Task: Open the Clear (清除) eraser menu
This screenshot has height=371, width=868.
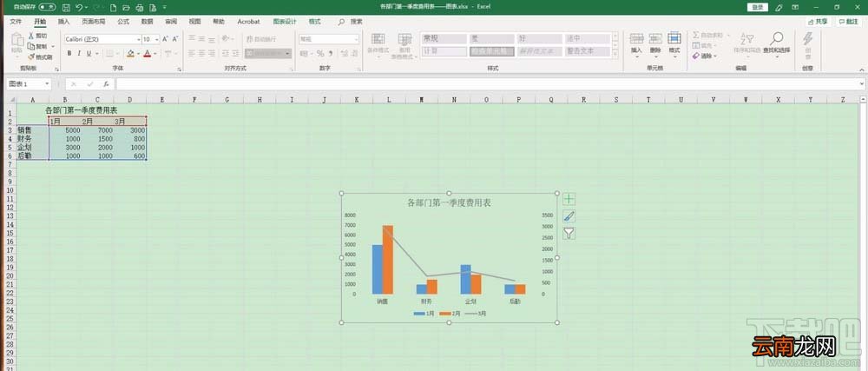Action: point(704,56)
